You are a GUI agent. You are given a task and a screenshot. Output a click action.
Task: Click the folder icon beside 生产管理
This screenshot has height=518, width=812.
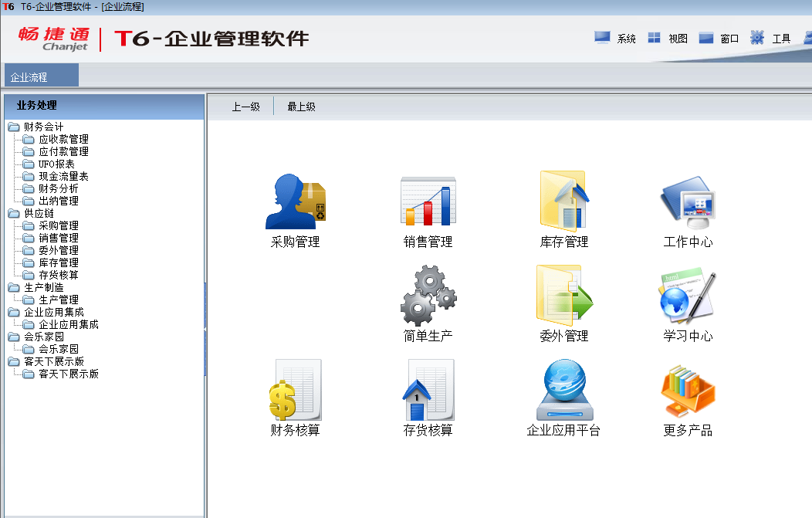coord(29,300)
